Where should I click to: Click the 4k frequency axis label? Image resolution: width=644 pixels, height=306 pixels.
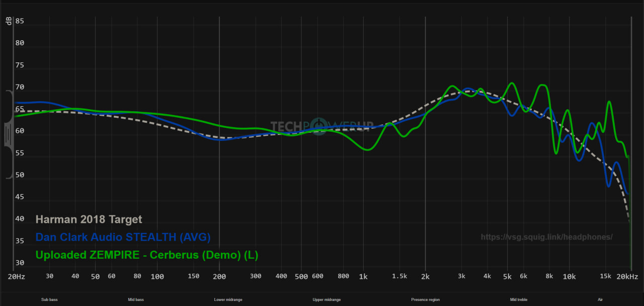[488, 276]
